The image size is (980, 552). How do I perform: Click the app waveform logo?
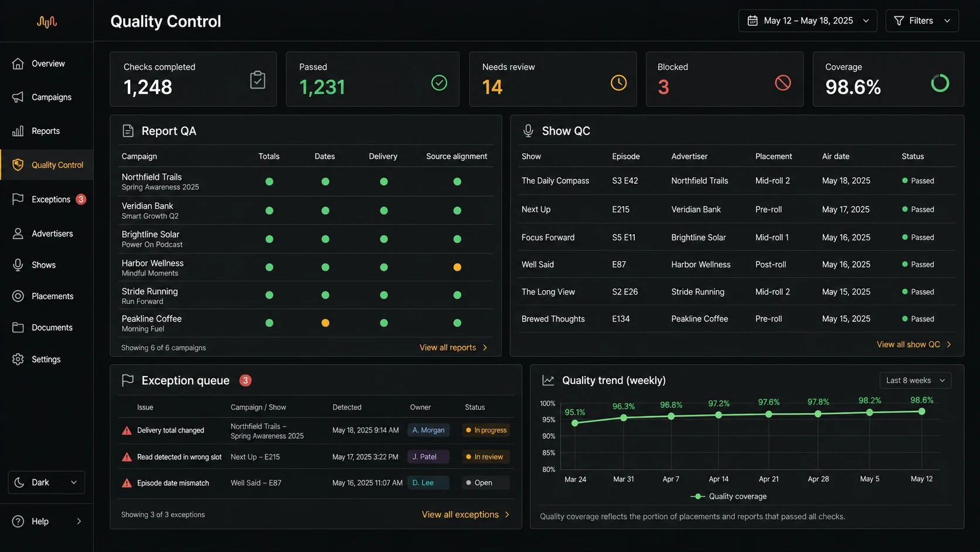pos(46,22)
